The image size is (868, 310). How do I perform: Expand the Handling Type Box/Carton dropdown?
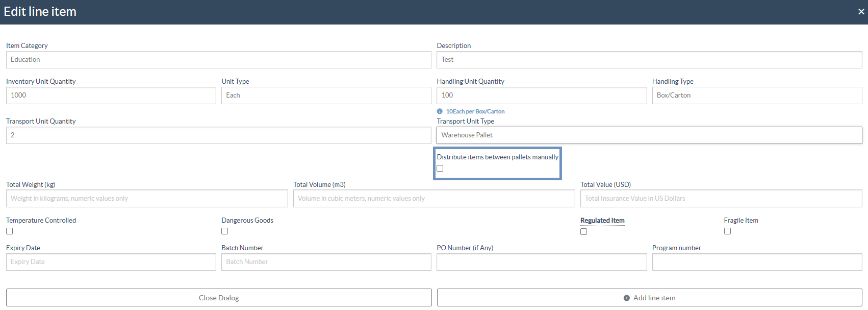point(757,96)
